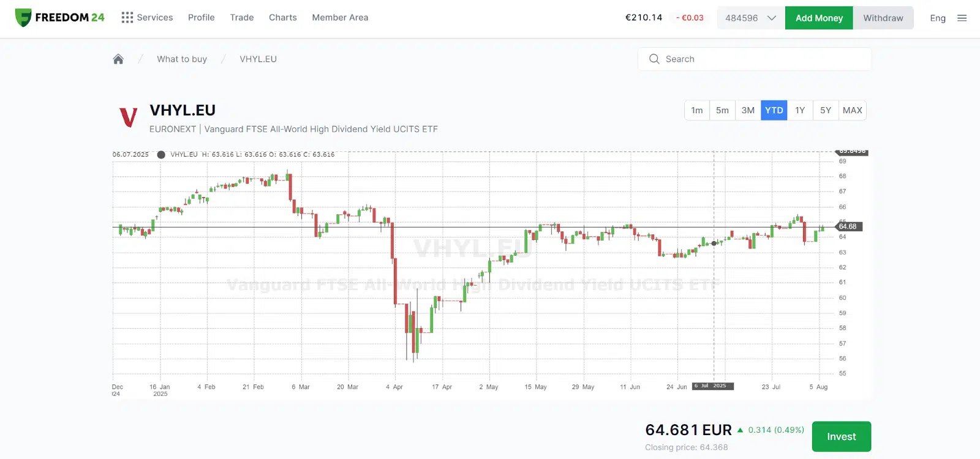Screen dimensions: 980x459
Task: Click the VHYL.EU heading title
Action: tap(183, 110)
